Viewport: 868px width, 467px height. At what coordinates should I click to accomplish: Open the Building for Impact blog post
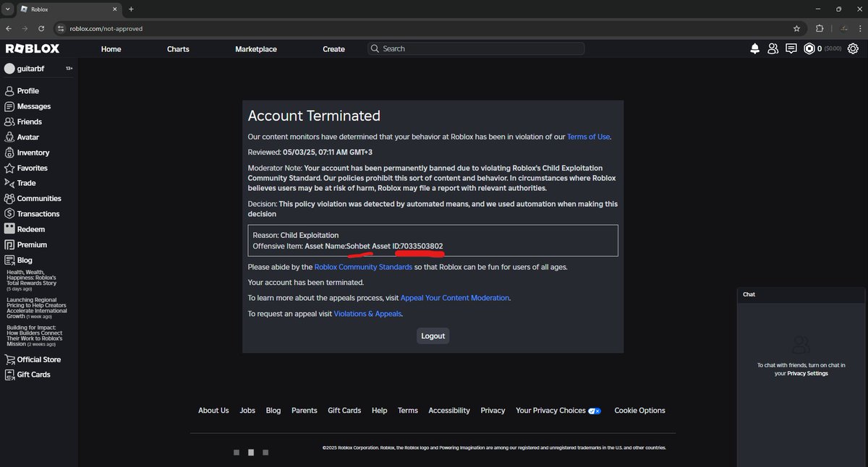tap(35, 336)
